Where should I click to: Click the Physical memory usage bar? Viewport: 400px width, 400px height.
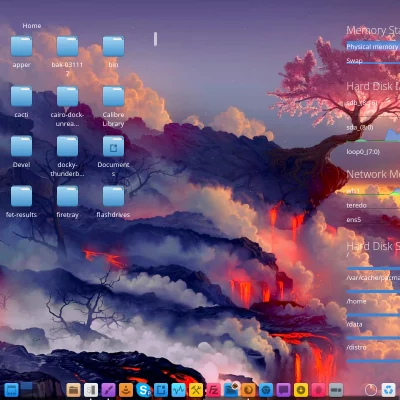pos(373,46)
